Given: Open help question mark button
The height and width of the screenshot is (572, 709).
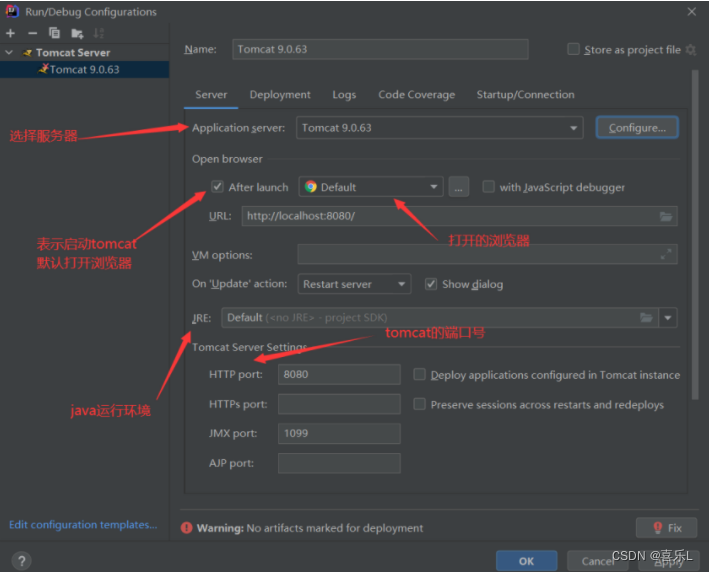Looking at the screenshot, I should 21,561.
